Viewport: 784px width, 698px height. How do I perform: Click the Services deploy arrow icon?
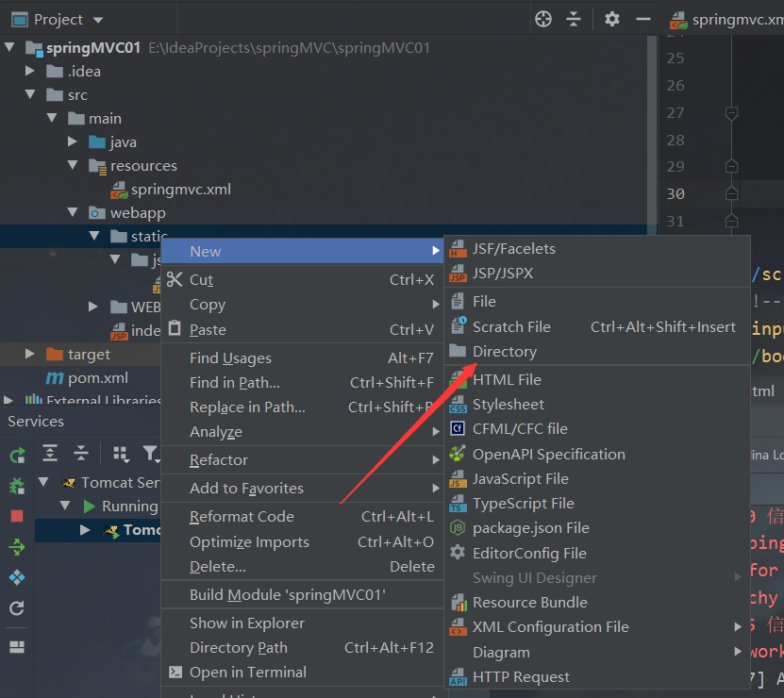click(x=17, y=547)
